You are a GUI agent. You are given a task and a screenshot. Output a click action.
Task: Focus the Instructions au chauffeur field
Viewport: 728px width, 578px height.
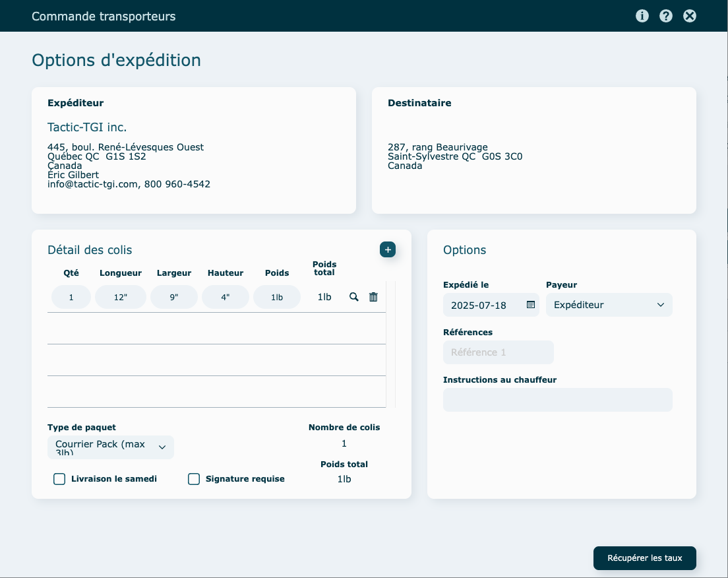[x=557, y=400]
